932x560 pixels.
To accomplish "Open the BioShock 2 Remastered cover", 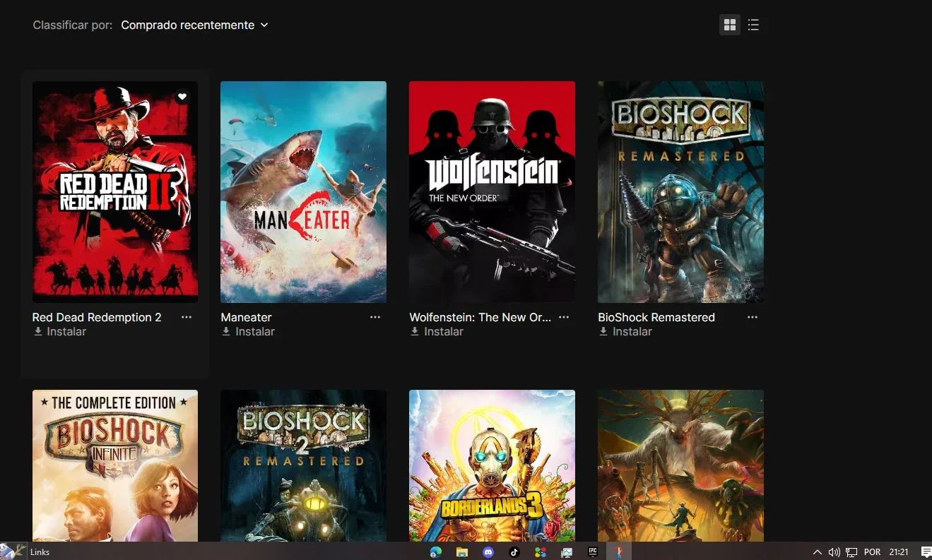I will 303,466.
